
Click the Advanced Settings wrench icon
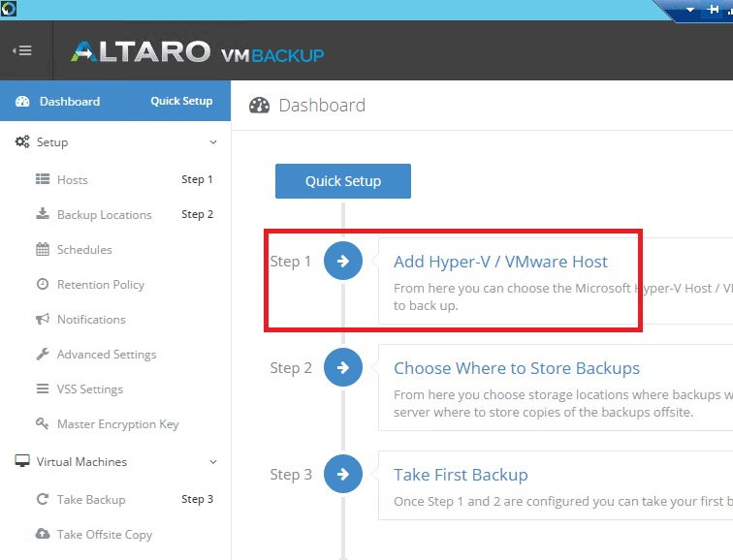[x=43, y=354]
